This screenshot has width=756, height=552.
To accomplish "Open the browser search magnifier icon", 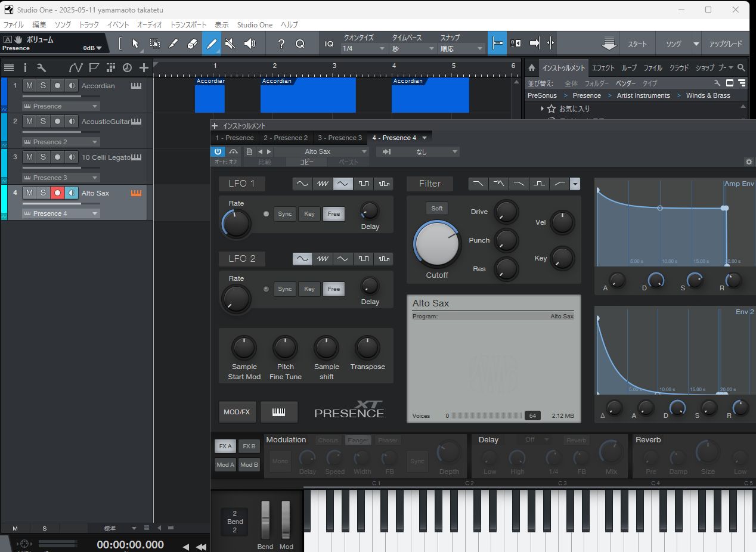I will pos(741,67).
